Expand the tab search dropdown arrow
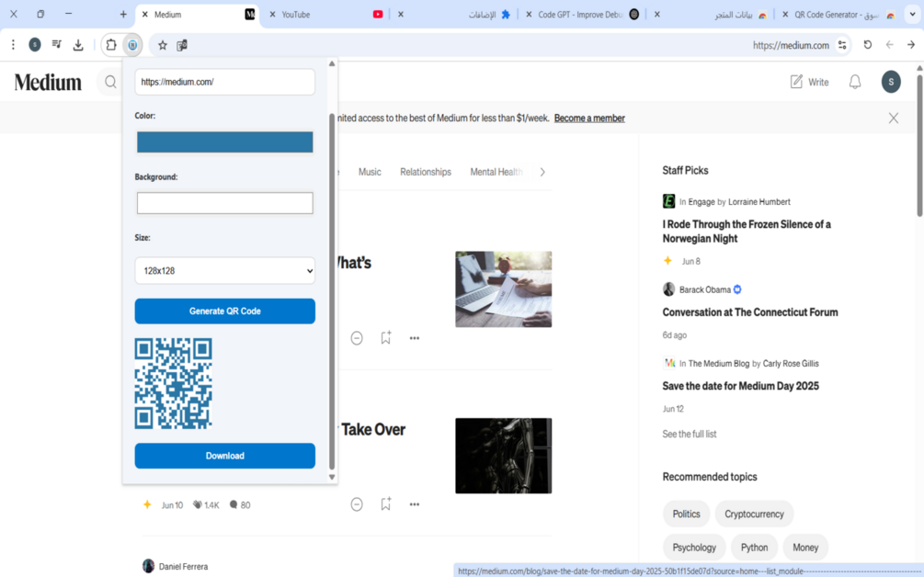The image size is (924, 577). click(912, 14)
